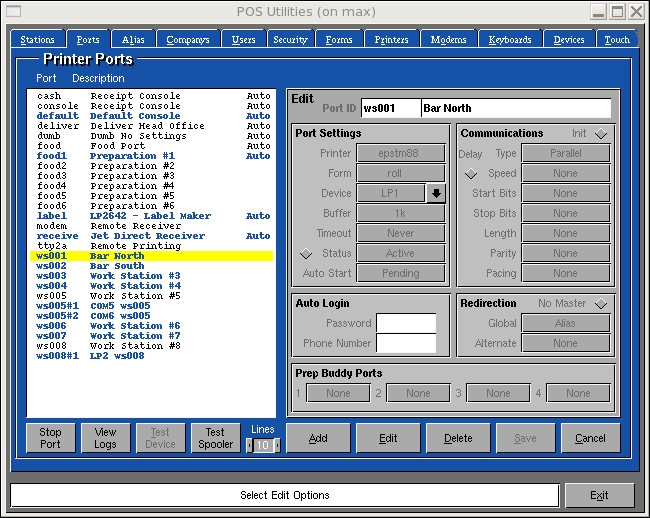
Task: Select the 'ws002 Bar South' row
Action: point(152,266)
